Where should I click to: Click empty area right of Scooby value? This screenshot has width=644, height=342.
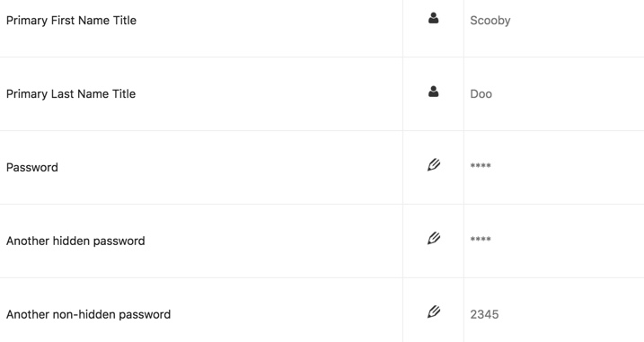click(577, 21)
